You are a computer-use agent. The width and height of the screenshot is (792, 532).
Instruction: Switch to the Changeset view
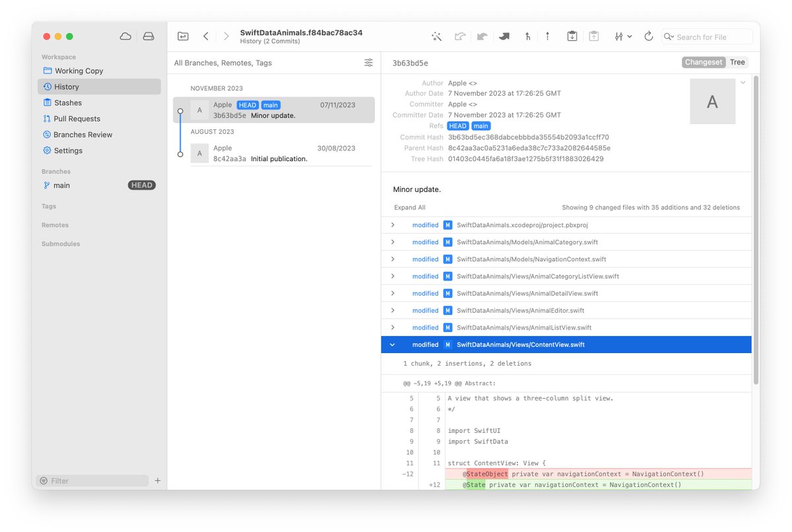(x=704, y=62)
